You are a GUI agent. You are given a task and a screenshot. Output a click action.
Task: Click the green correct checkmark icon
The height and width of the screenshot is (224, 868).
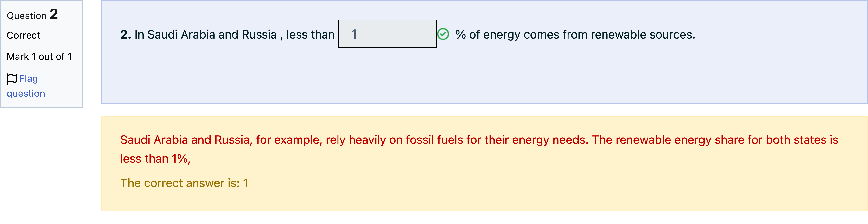(443, 34)
